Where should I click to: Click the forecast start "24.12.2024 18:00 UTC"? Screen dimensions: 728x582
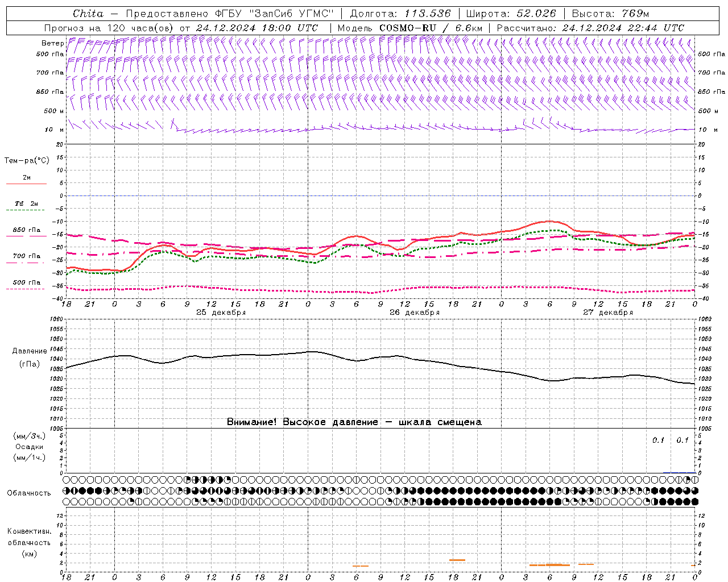pos(258,28)
